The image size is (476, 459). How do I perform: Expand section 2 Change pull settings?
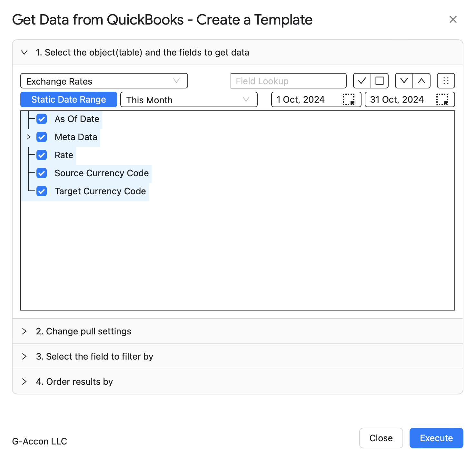point(238,331)
